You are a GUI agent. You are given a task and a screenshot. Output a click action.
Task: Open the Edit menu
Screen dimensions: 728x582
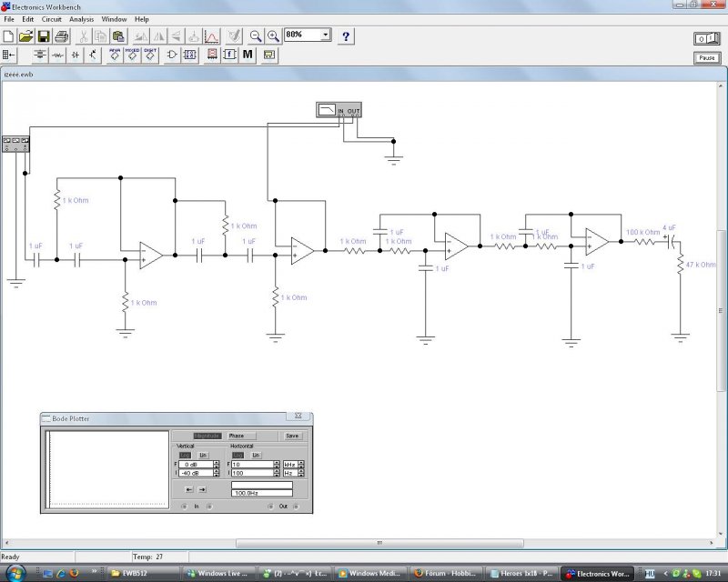pos(28,19)
